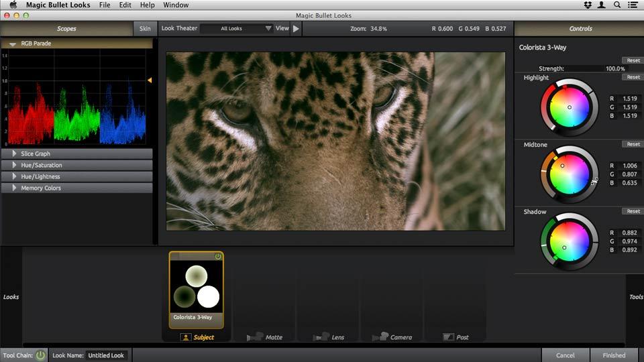Open Spotlight search icon
This screenshot has height=362, width=644.
click(x=617, y=5)
